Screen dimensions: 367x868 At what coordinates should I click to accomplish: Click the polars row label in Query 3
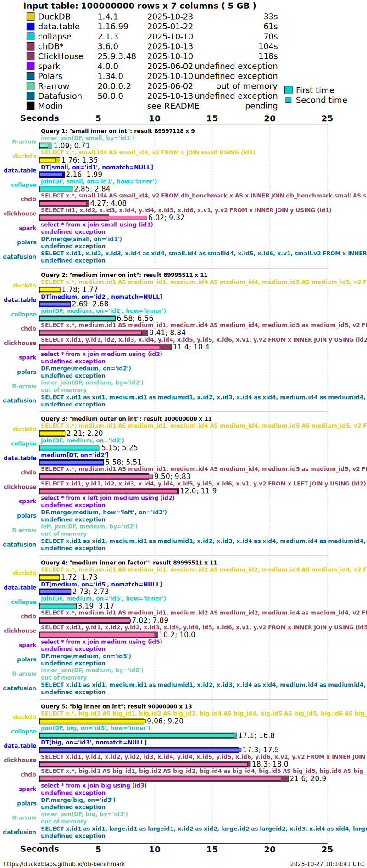point(27,516)
